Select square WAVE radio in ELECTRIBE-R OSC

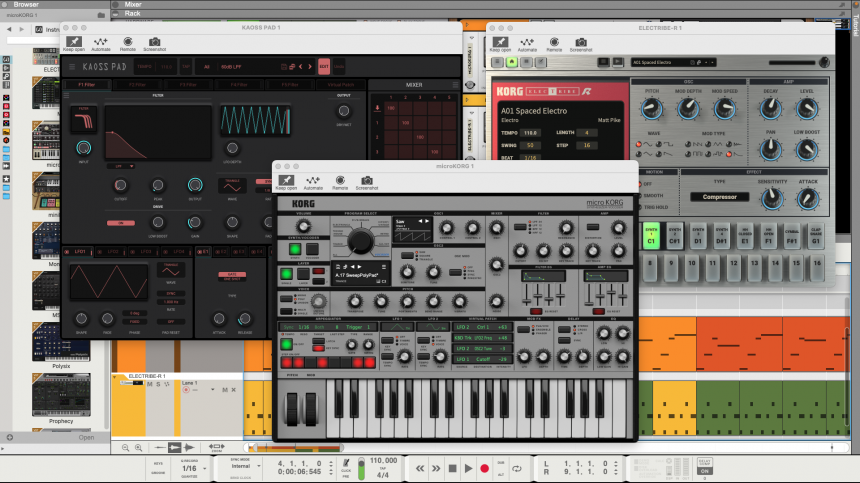click(x=659, y=145)
